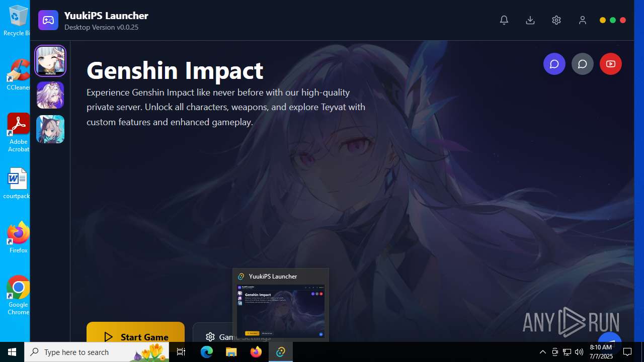Open Task View on the taskbar
Screen dimensions: 644x362
pyautogui.click(x=181, y=352)
